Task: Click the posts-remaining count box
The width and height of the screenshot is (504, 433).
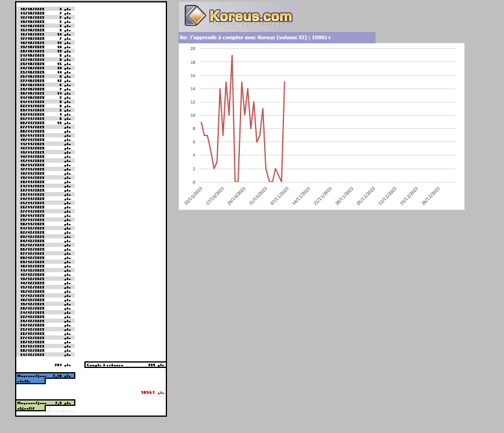Action: (125, 365)
